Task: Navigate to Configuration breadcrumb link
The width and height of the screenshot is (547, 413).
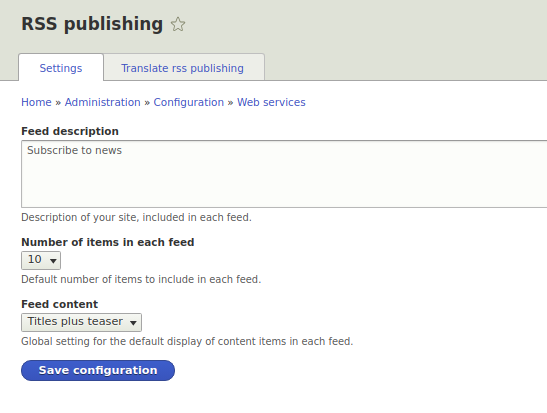Action: pos(189,102)
